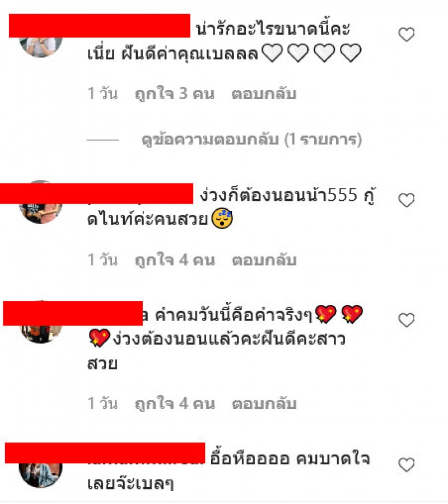
Task: Reply to the กู้ดไนท์ค่ะคนสวย comment
Action: (x=264, y=260)
